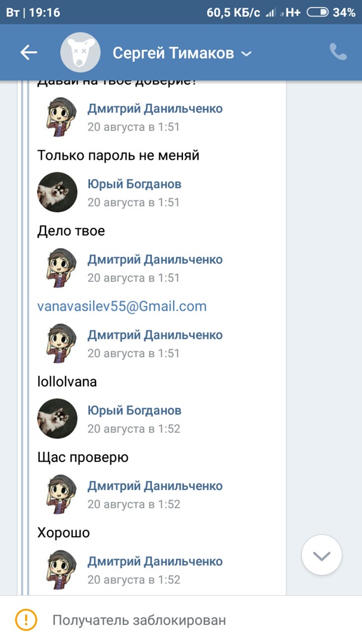Tap the 'Получатель заблокирован' notice text

coord(139,620)
